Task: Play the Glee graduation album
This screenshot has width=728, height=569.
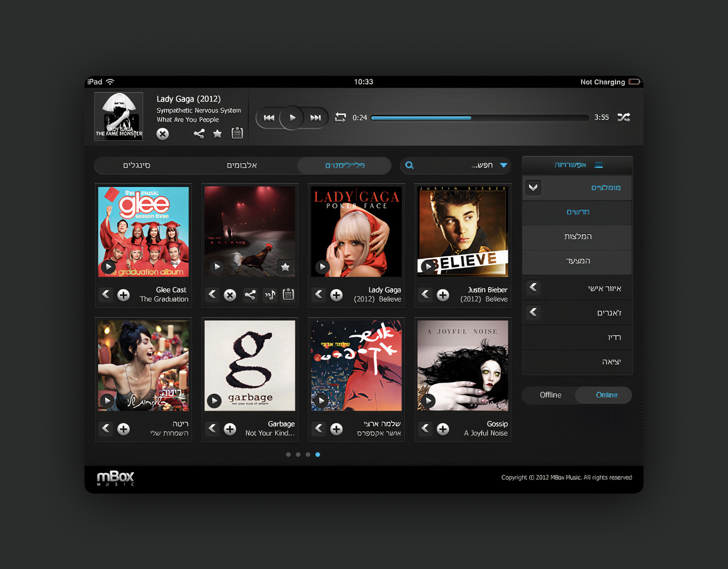Action: (x=109, y=266)
